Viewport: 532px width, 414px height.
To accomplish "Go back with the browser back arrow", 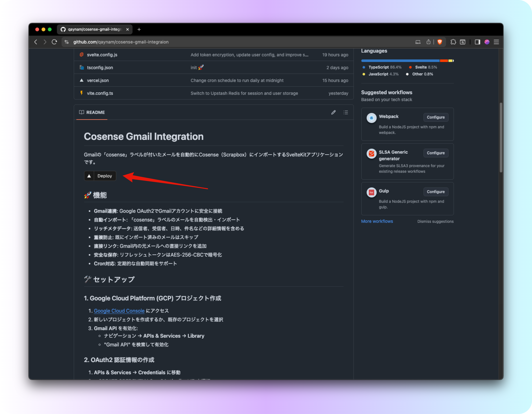I will coord(36,42).
